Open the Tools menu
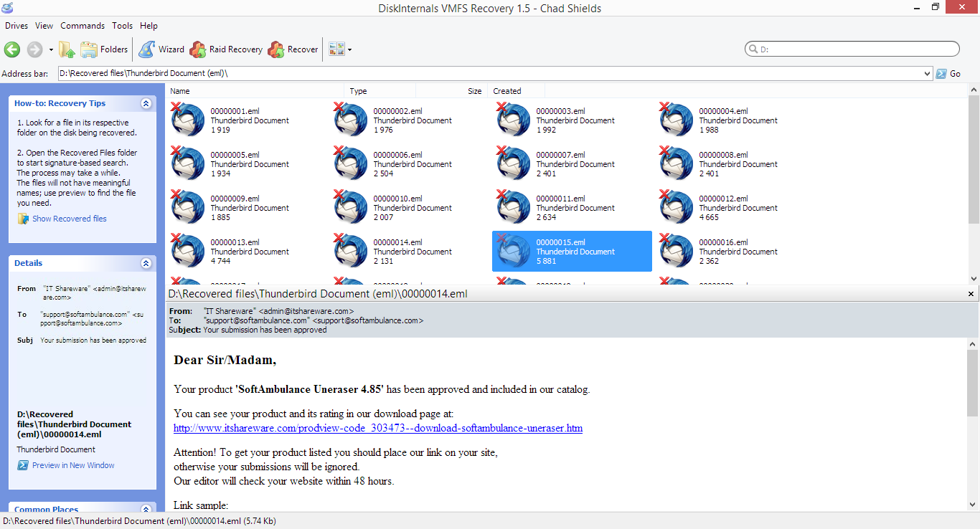Screen dimensions: 980x529 123,26
